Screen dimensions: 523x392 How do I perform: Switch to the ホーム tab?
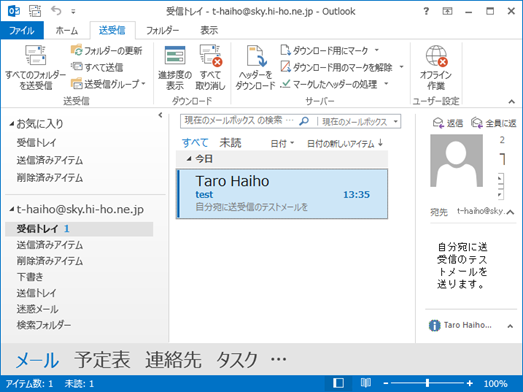pos(67,30)
